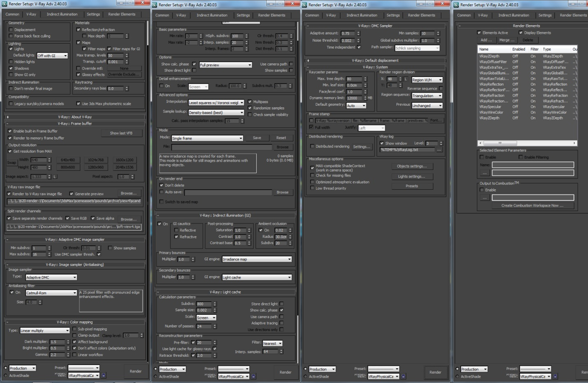Click the title bar icon of the second Render Setup window
The height and width of the screenshot is (383, 588).
[x=154, y=5]
